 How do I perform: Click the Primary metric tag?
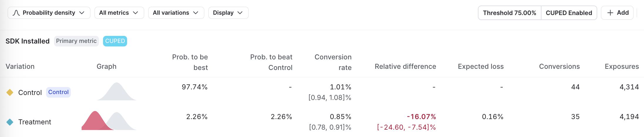(76, 41)
